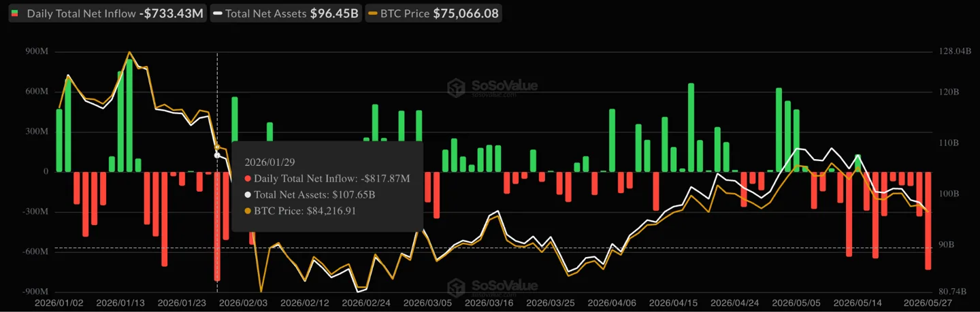Image resolution: width=980 pixels, height=312 pixels.
Task: Click the 600M left axis label
Action: (35, 92)
